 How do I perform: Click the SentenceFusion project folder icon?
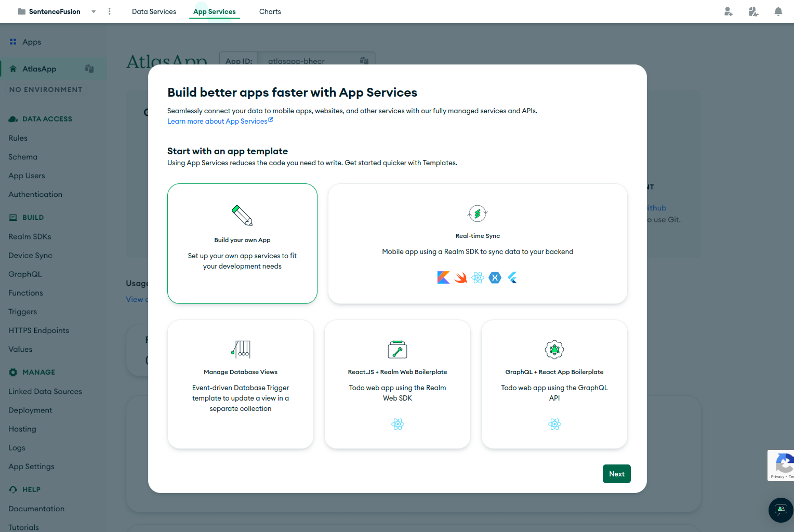point(22,11)
